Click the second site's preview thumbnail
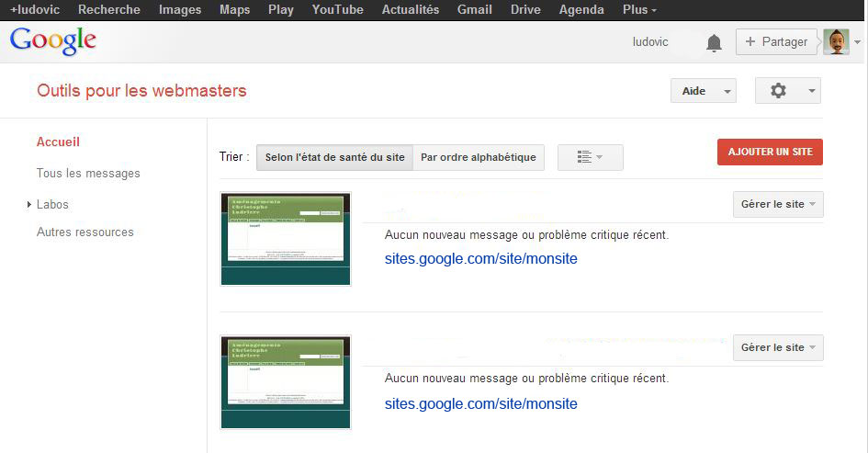868x453 pixels. (286, 382)
